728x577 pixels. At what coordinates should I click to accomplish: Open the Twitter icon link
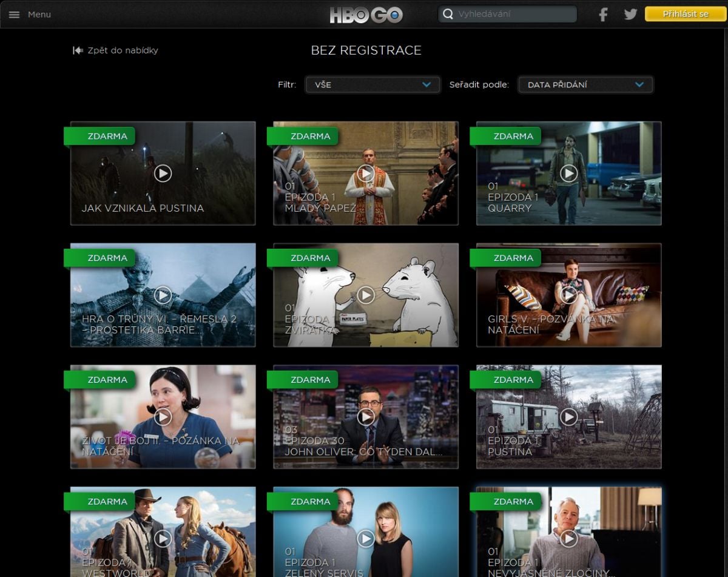631,14
